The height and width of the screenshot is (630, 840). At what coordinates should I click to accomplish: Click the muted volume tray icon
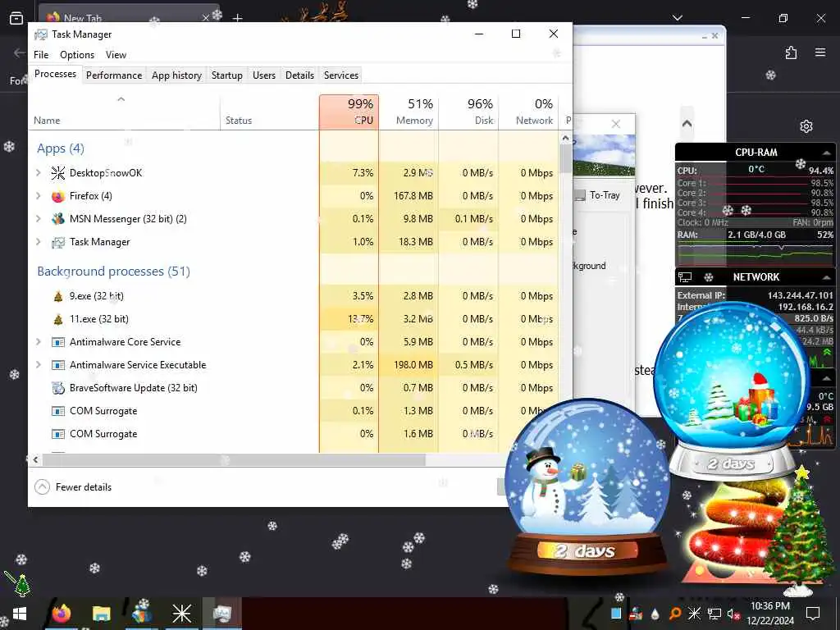(733, 614)
